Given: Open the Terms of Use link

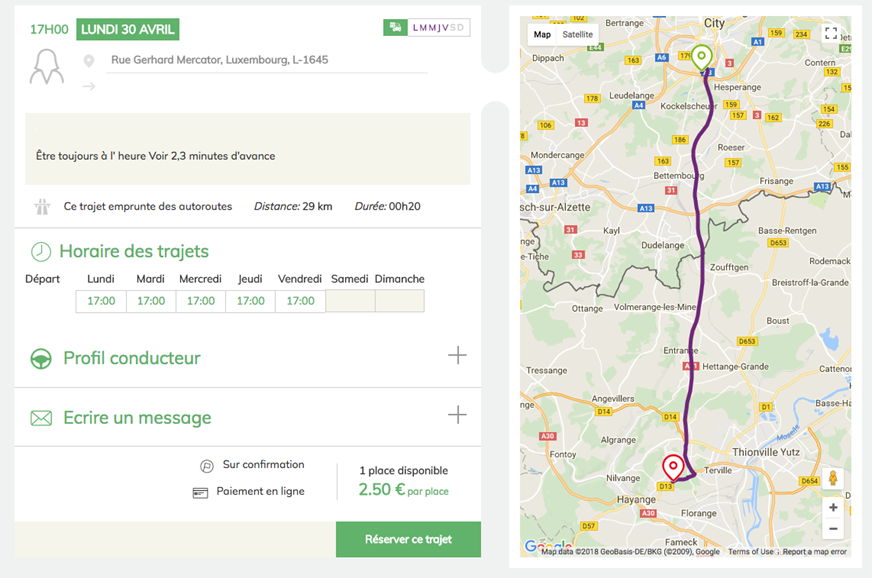Looking at the screenshot, I should click(x=750, y=552).
